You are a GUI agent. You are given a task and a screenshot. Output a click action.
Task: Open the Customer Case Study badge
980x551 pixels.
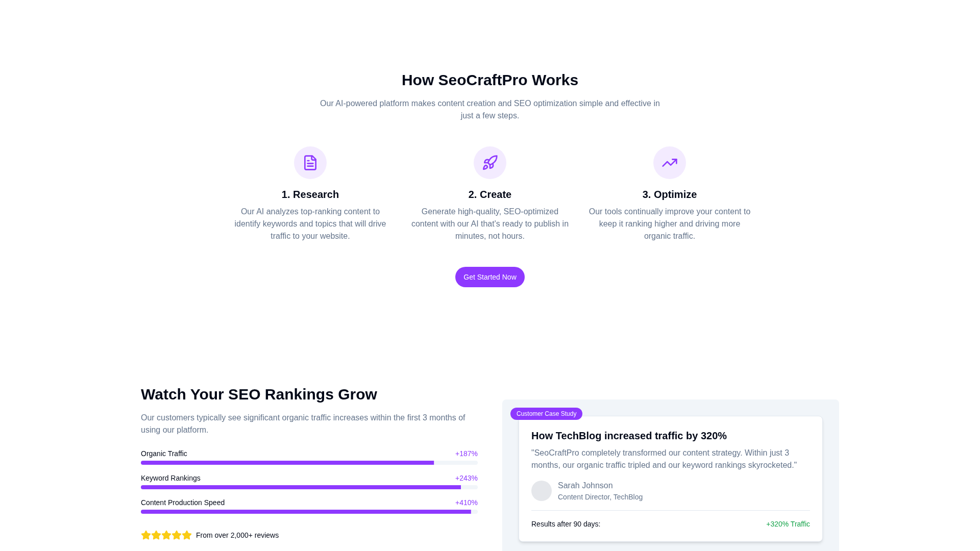(x=546, y=413)
